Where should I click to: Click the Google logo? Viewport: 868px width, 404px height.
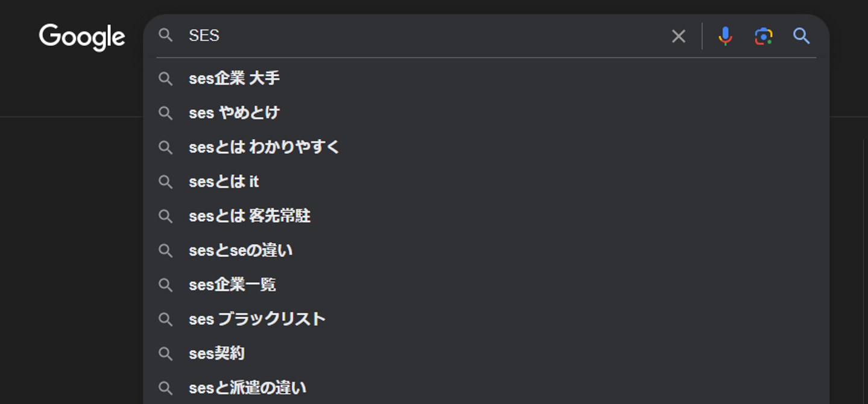point(82,37)
